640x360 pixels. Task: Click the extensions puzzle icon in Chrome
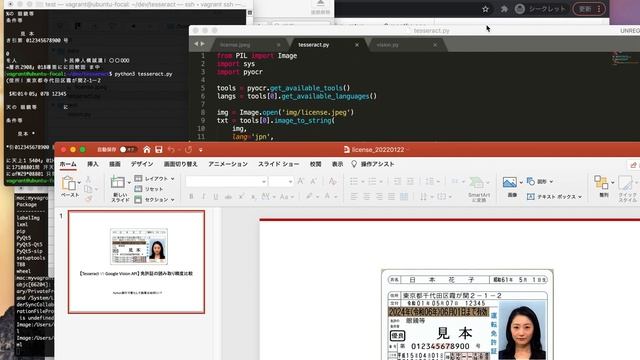[504, 9]
